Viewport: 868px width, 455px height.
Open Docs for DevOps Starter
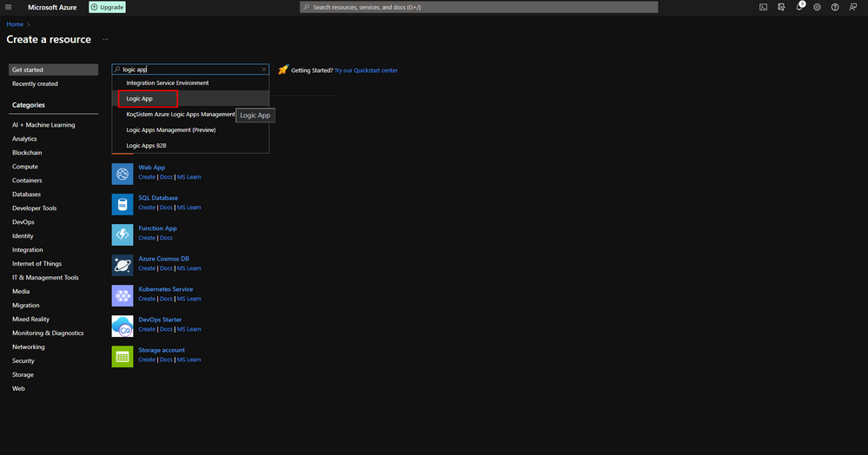pyautogui.click(x=166, y=329)
